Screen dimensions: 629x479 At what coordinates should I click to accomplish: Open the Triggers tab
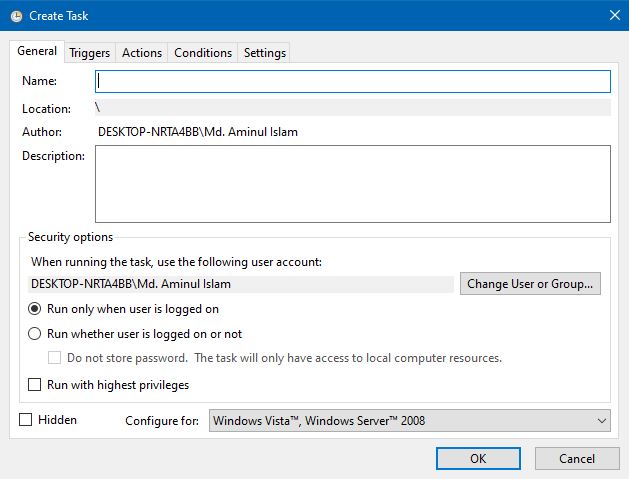(89, 53)
